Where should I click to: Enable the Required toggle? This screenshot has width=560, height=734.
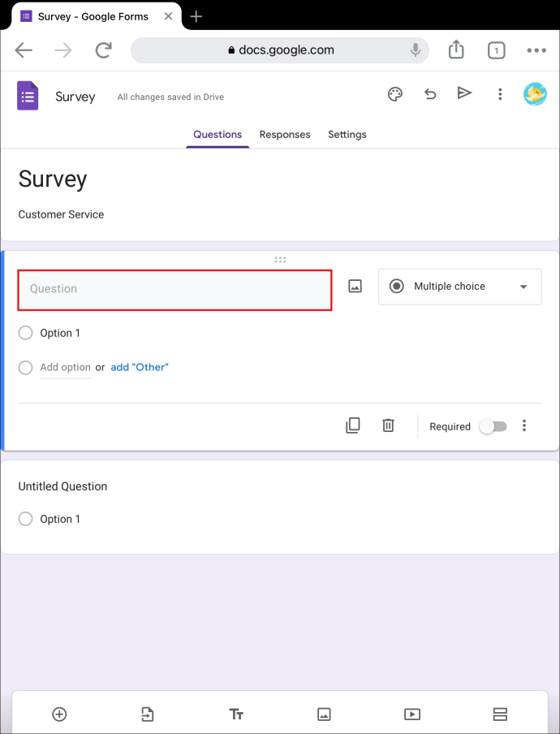(x=493, y=425)
